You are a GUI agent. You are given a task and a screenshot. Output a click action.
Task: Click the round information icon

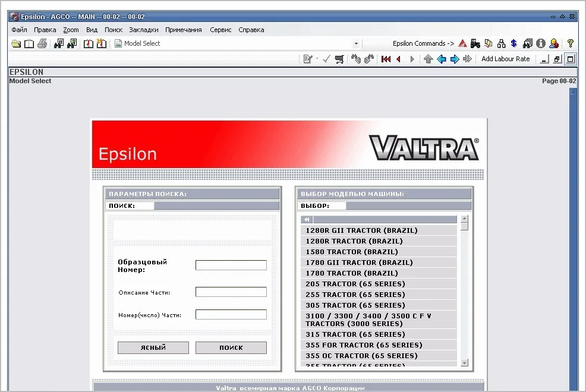pyautogui.click(x=541, y=44)
